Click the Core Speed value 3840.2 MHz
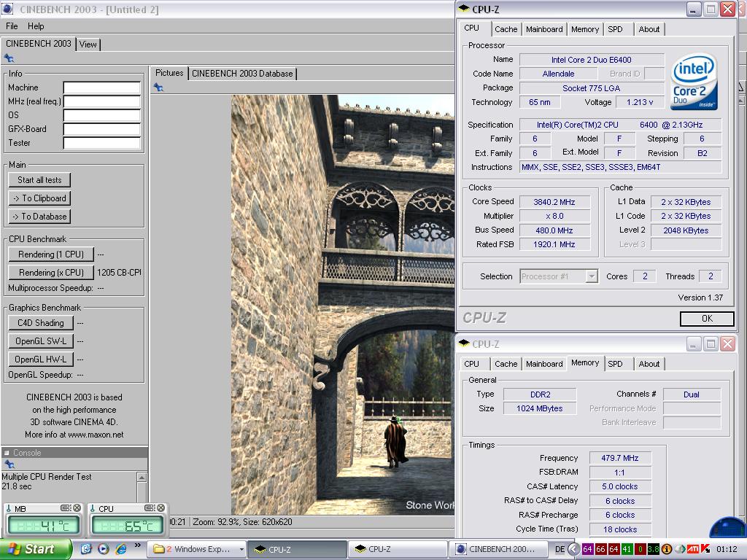The width and height of the screenshot is (747, 560). [554, 202]
